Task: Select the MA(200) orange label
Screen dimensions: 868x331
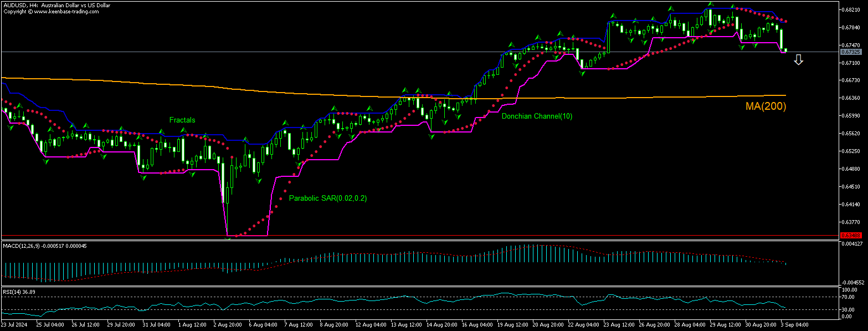Action: click(x=766, y=106)
